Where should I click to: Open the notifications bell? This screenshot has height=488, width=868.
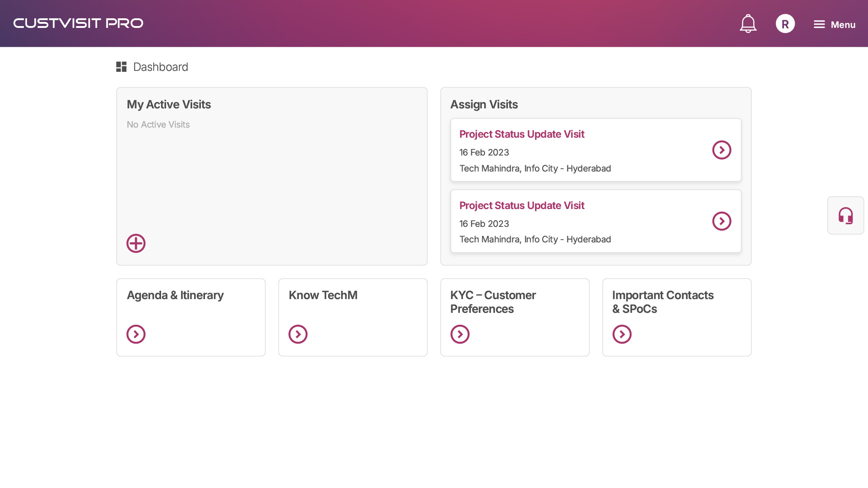pos(748,24)
